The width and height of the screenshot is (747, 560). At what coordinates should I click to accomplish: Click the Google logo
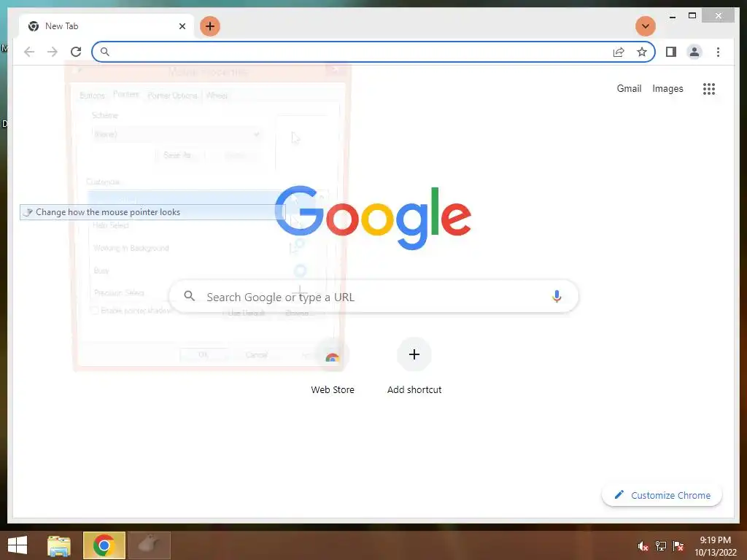click(x=373, y=218)
